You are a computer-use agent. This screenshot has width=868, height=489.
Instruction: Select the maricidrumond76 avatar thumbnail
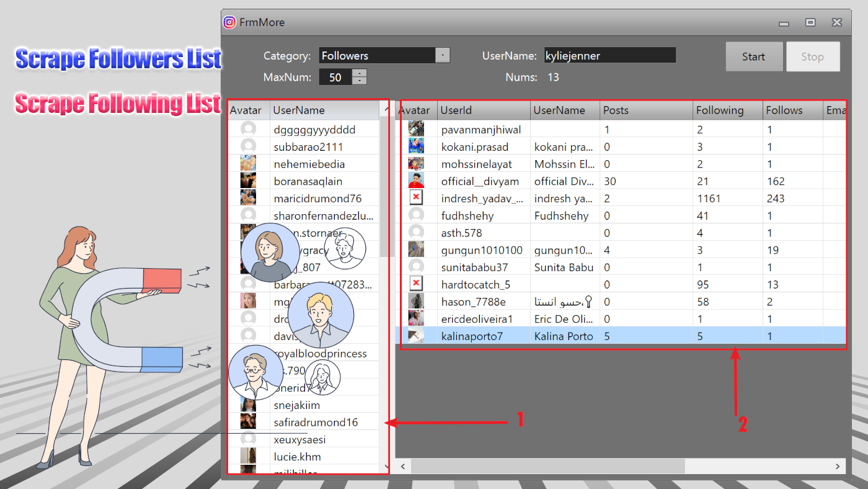[248, 198]
